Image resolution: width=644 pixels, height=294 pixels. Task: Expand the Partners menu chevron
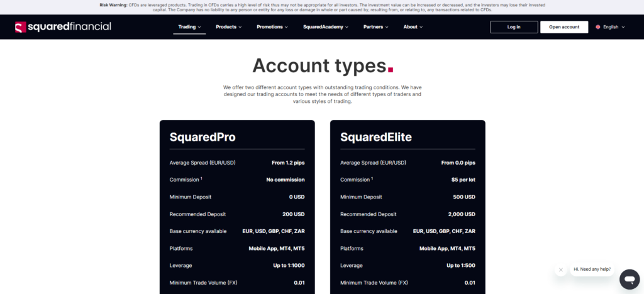pyautogui.click(x=387, y=27)
